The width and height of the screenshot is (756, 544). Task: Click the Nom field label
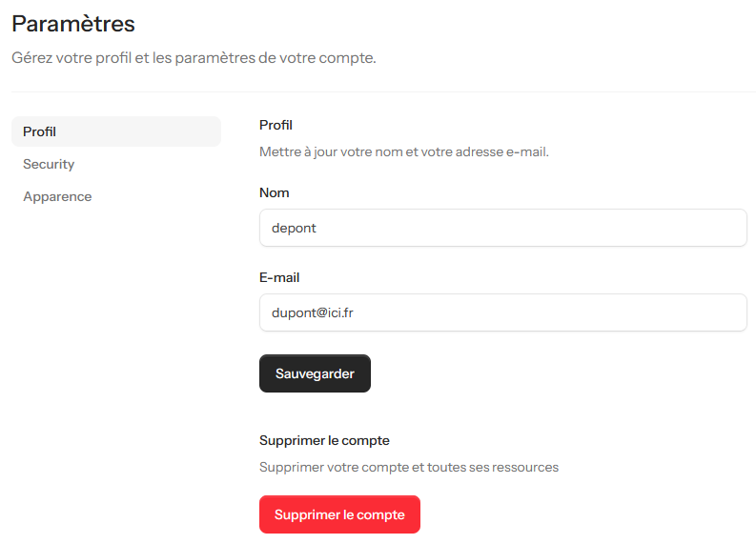point(274,192)
